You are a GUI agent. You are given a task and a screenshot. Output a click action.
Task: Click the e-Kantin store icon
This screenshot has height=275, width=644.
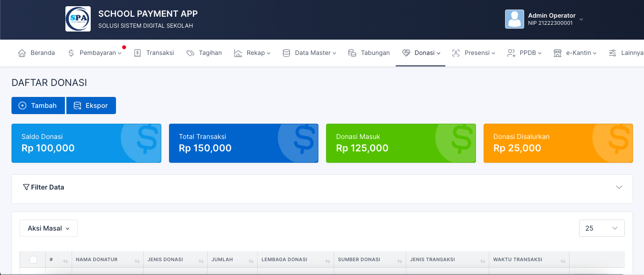coord(557,53)
